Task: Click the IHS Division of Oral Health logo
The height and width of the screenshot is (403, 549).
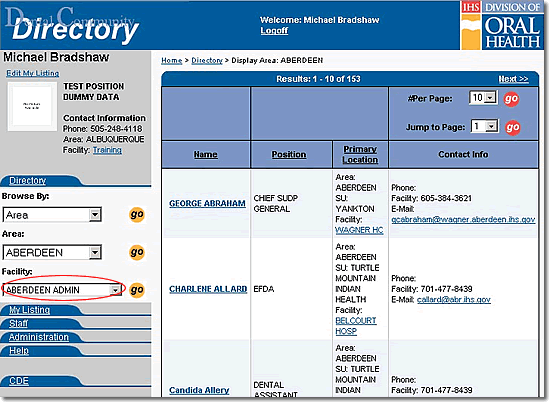Action: click(501, 26)
